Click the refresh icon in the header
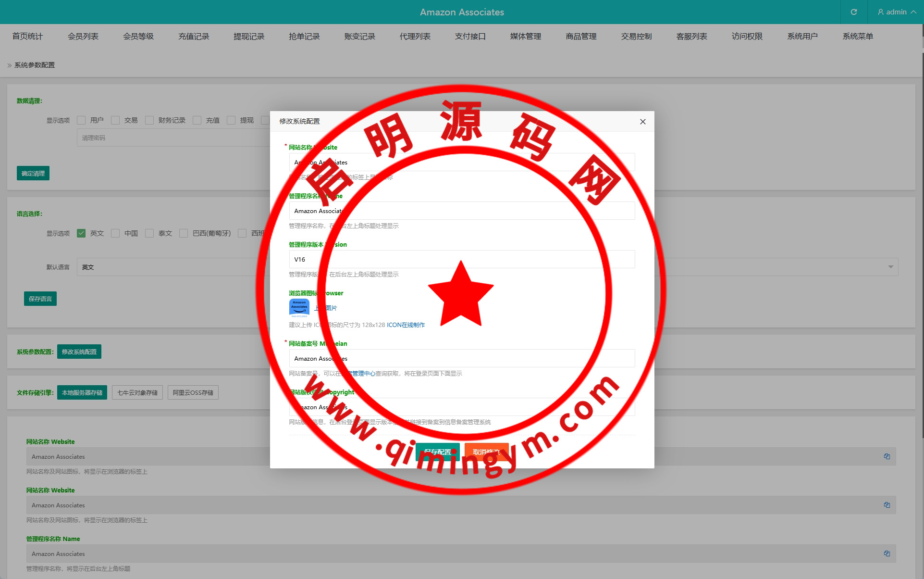Screen dimensions: 924x579 coord(853,12)
